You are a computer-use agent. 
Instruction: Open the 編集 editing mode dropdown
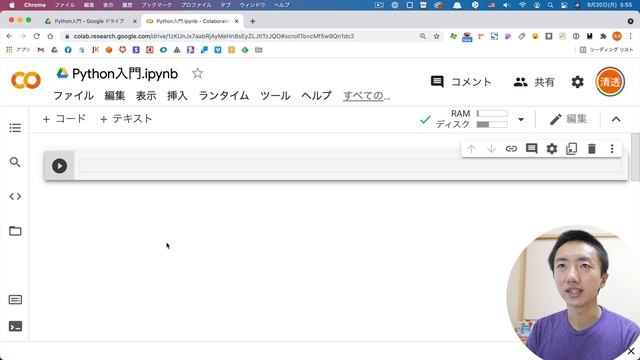pyautogui.click(x=568, y=119)
